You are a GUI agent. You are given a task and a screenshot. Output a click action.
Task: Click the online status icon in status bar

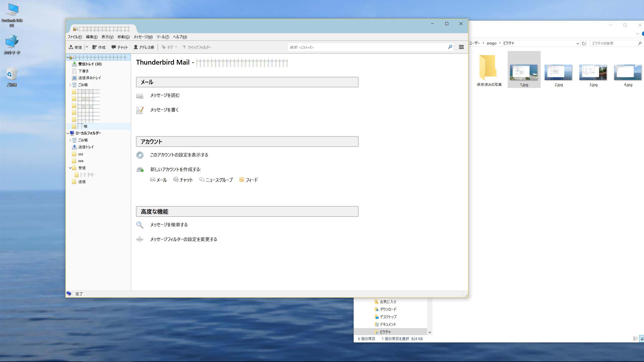[69, 294]
